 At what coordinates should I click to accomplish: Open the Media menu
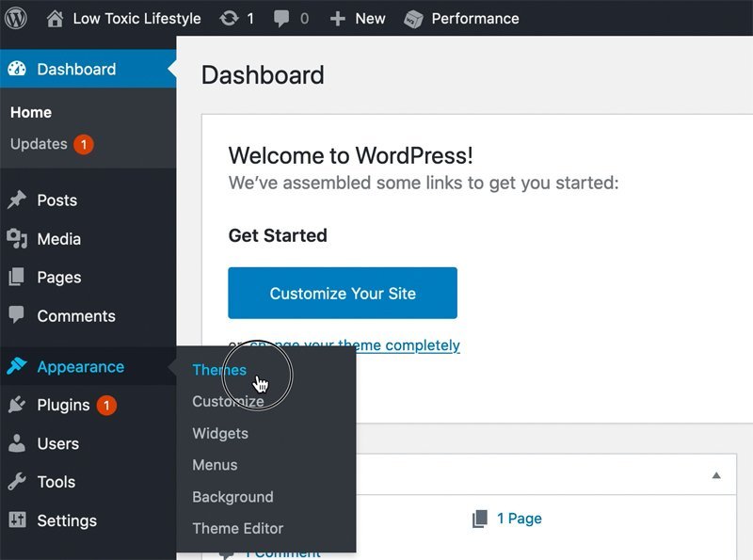pyautogui.click(x=88, y=239)
